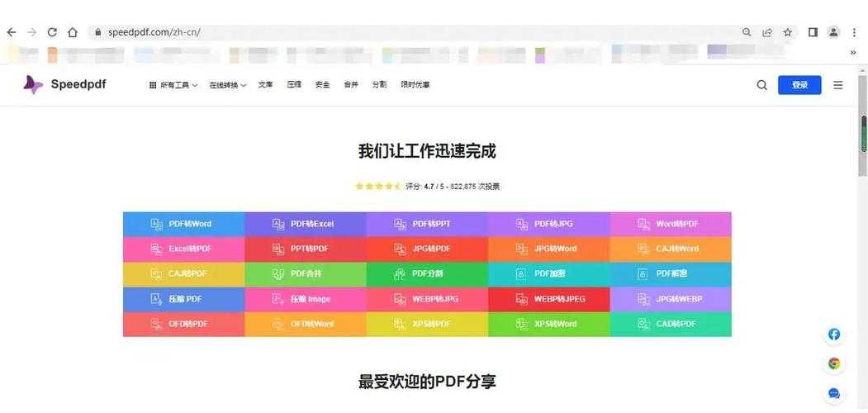Open the hamburger menu next to 登录
This screenshot has width=868, height=413.
[837, 85]
